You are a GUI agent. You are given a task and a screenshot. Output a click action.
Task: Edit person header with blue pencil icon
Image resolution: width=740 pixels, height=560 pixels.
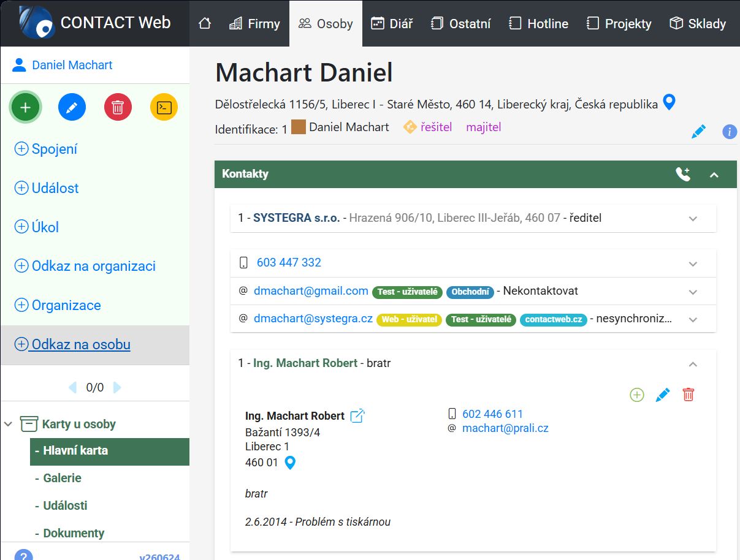(698, 131)
